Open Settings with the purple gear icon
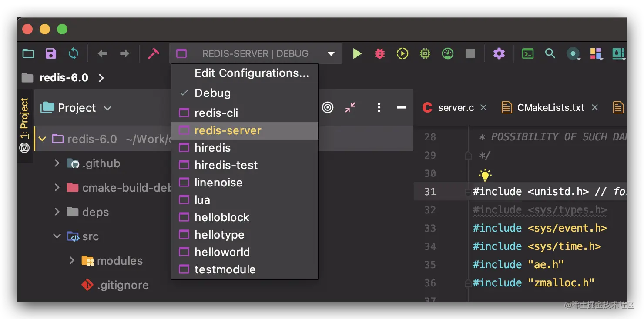 click(499, 53)
